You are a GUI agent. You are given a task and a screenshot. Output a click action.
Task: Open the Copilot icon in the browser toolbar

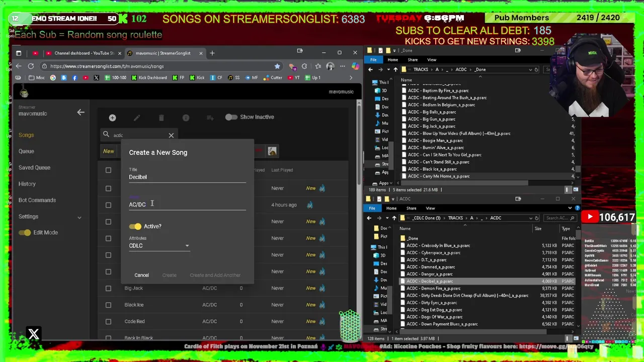[355, 66]
